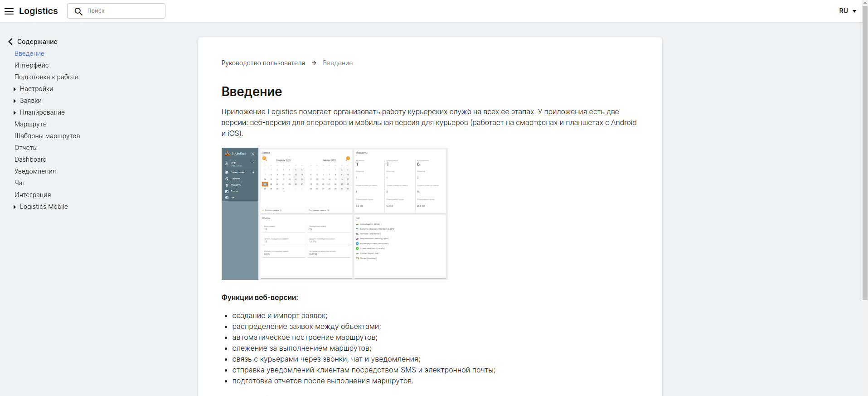Expand the Заявки tree section
Image resolution: width=868 pixels, height=396 pixels.
pos(15,101)
